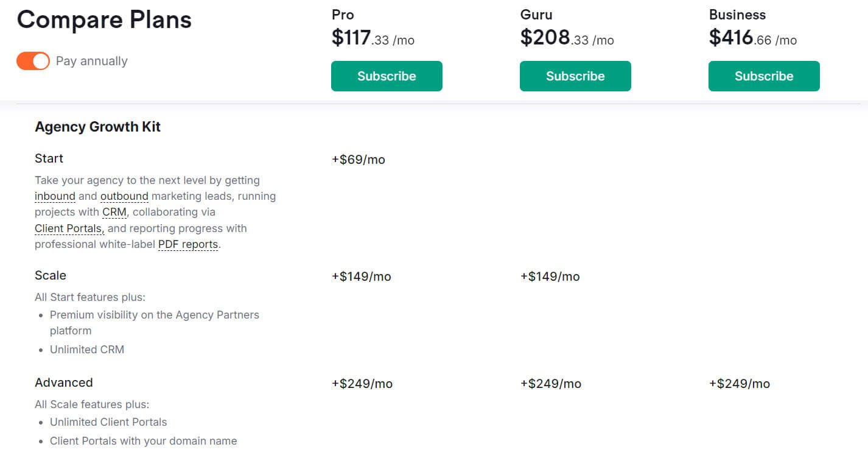Open the inbound leads tooltip link
The height and width of the screenshot is (458, 868).
pos(55,196)
